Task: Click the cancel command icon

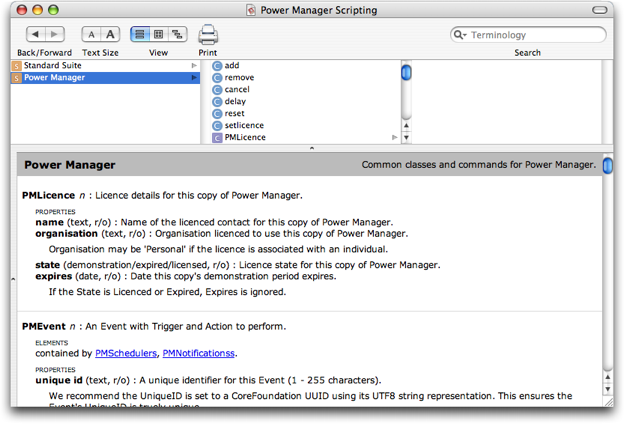Action: [x=217, y=90]
